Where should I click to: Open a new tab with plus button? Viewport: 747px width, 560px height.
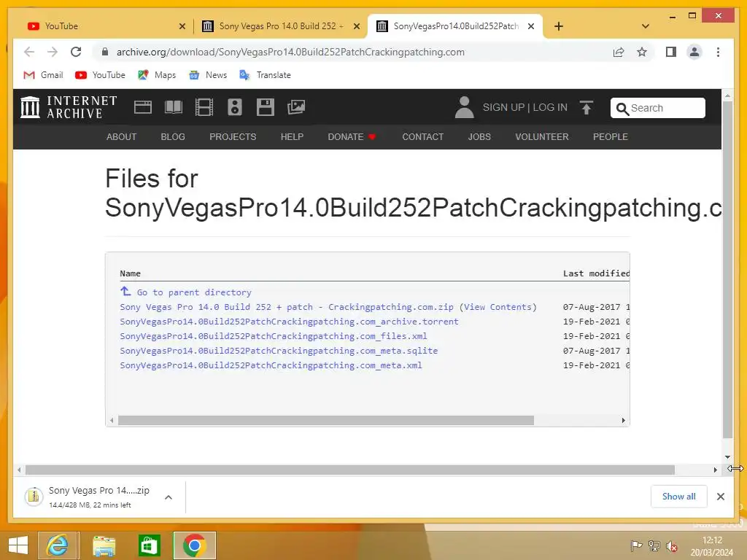[559, 26]
